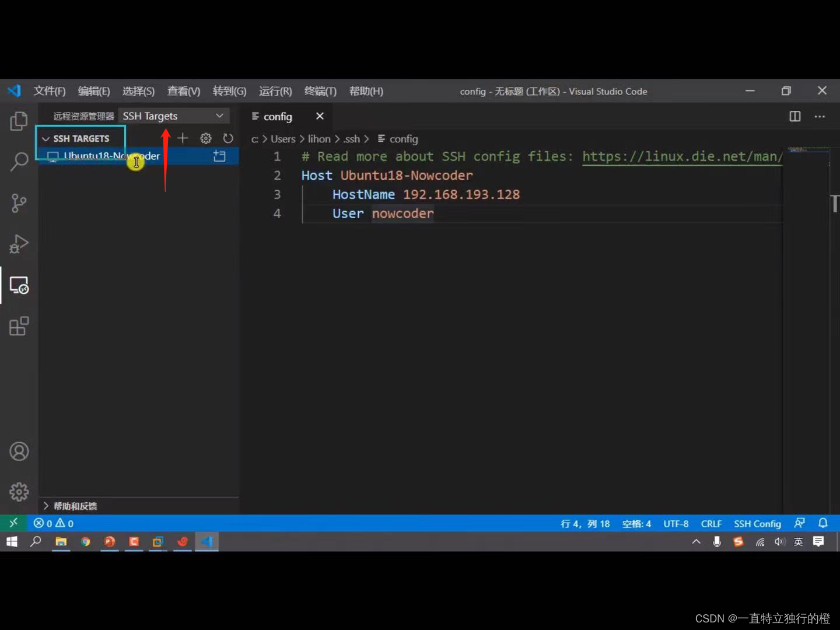
Task: Open the 帮助(H) menu
Action: tap(366, 91)
